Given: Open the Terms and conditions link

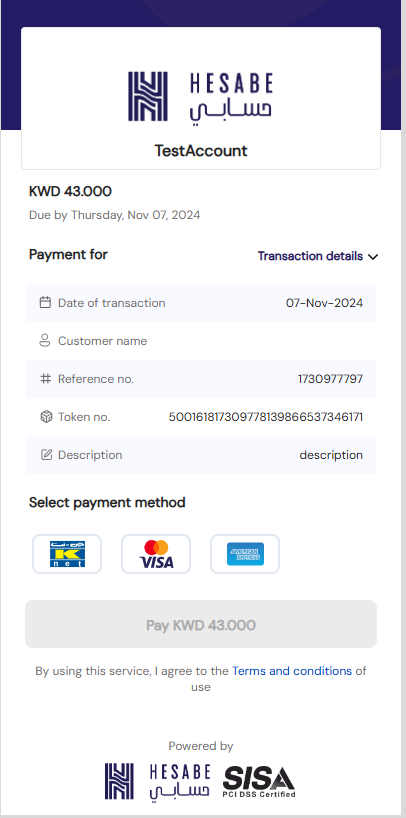Looking at the screenshot, I should 292,671.
